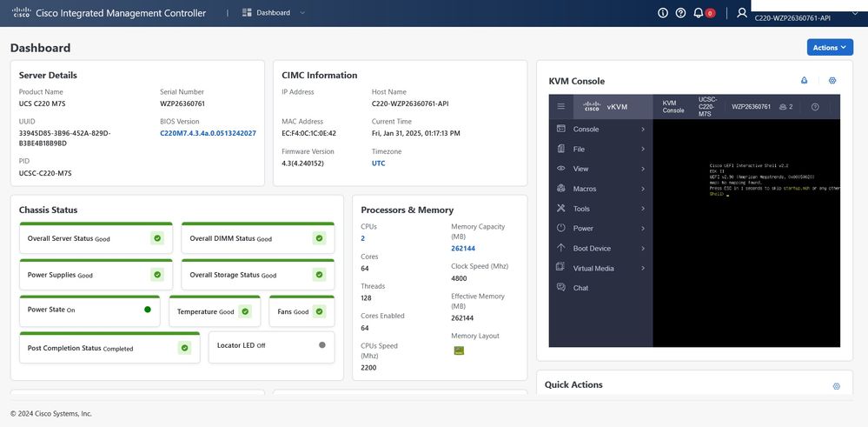Click the serial number WZP26360761
The height and width of the screenshot is (427, 868).
point(182,103)
